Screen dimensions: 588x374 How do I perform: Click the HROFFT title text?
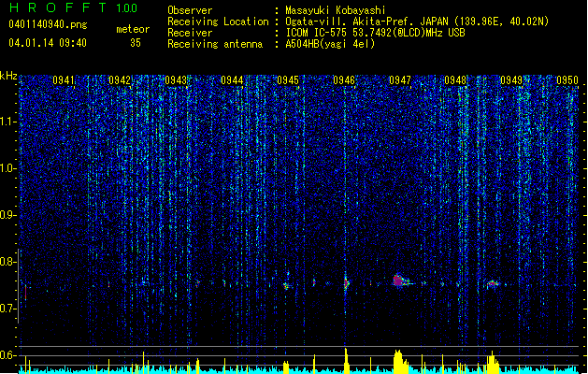coord(58,7)
